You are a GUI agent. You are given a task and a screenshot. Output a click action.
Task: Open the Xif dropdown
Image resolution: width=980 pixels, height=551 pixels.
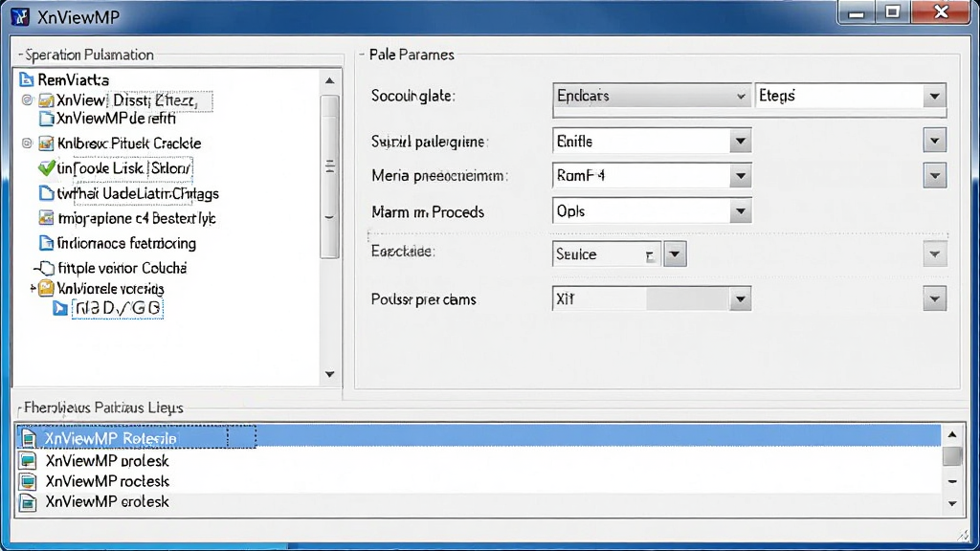pos(740,299)
